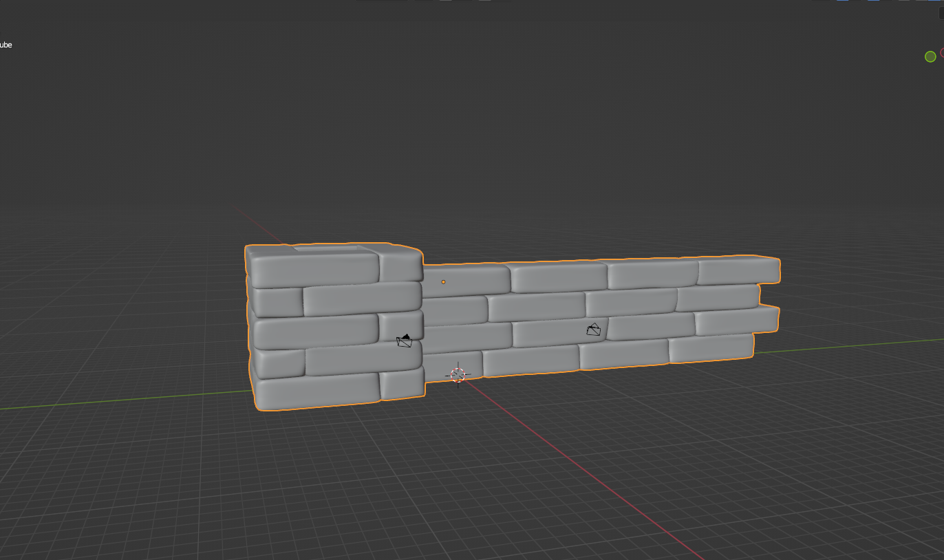The image size is (944, 560).
Task: Click the orange origin dot on the wall
Action: pyautogui.click(x=443, y=282)
